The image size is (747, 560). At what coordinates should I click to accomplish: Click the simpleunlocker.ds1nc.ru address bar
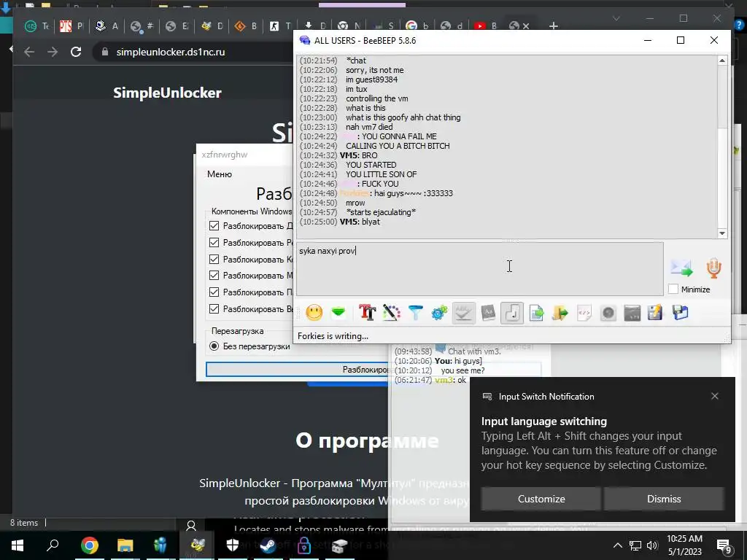point(171,52)
